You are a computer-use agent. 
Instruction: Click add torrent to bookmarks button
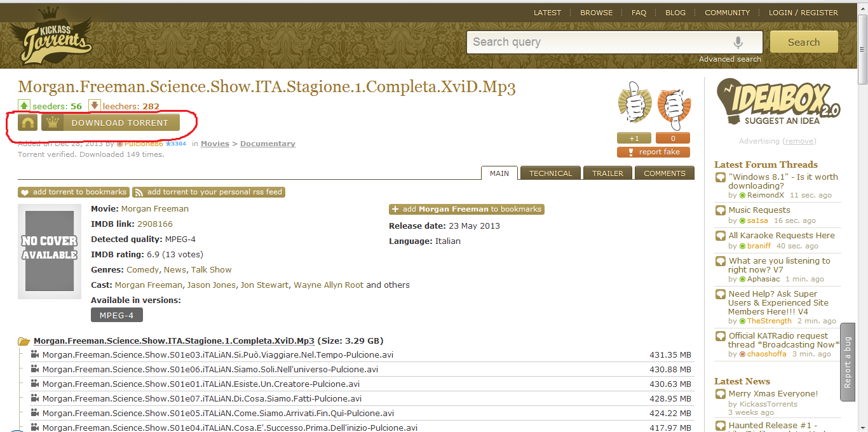(73, 192)
